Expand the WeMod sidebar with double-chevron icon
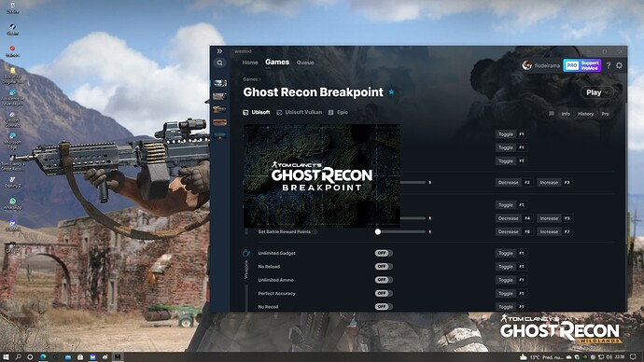 219,51
